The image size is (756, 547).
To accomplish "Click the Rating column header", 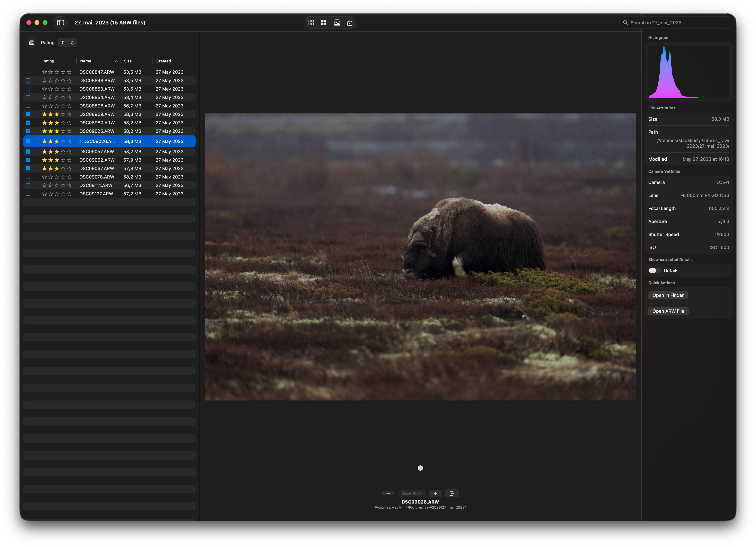I will pos(48,61).
